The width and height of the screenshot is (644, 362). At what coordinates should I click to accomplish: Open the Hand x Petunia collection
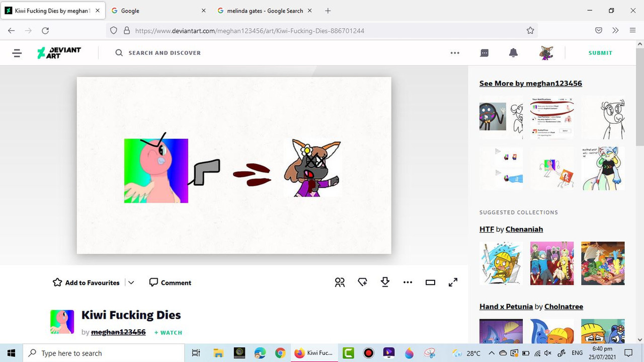pyautogui.click(x=506, y=307)
